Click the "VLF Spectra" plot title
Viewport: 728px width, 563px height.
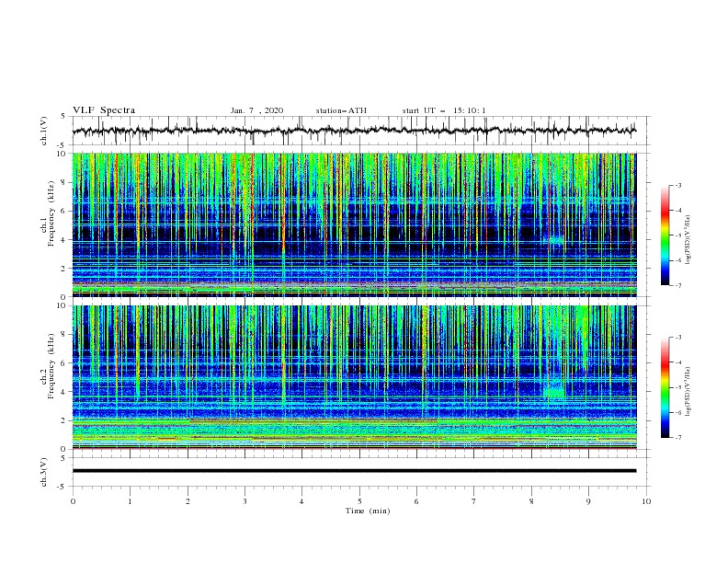(x=104, y=110)
